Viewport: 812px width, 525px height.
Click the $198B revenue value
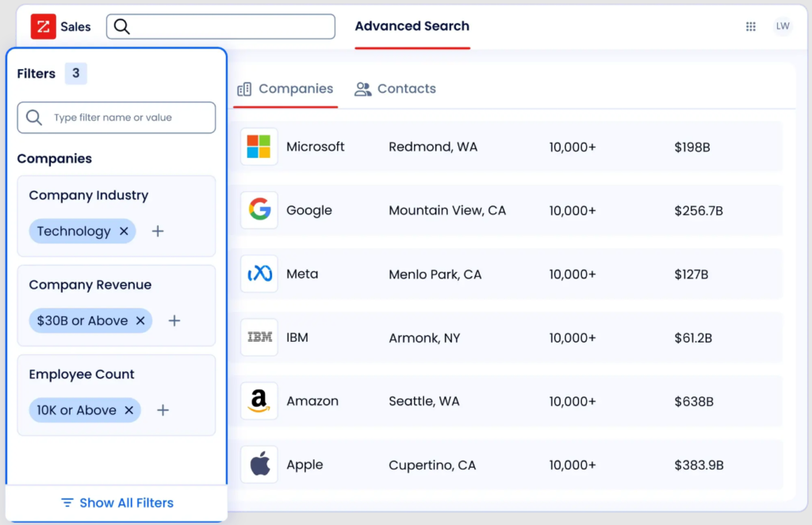(x=692, y=147)
